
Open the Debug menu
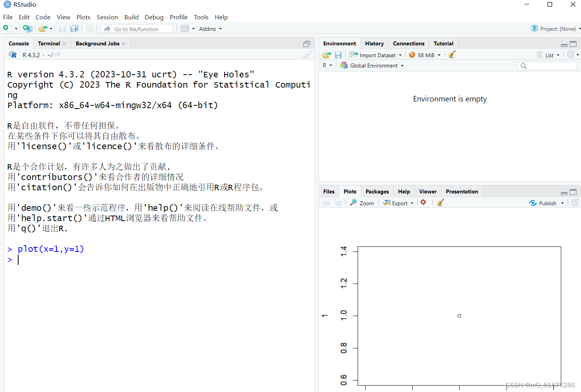154,17
